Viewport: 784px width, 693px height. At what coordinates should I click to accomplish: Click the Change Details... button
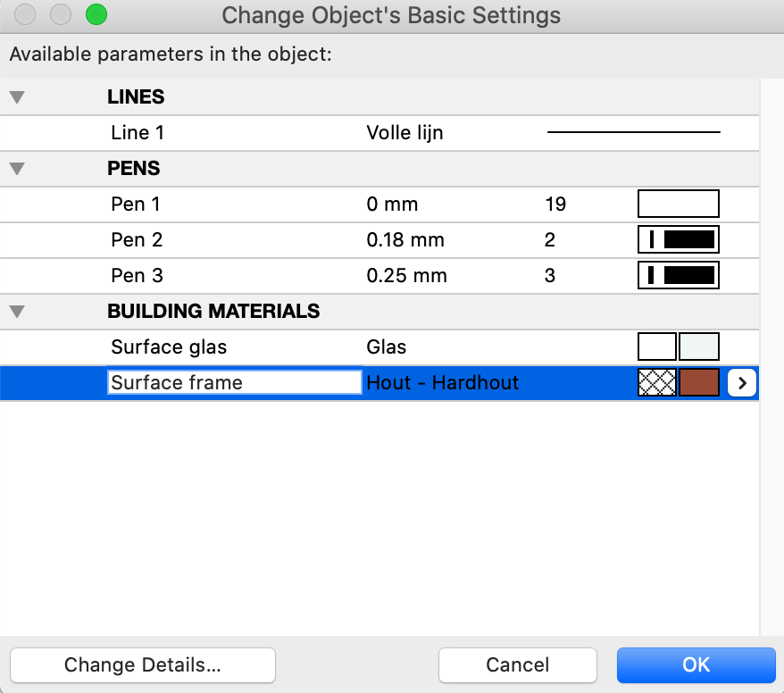click(143, 665)
